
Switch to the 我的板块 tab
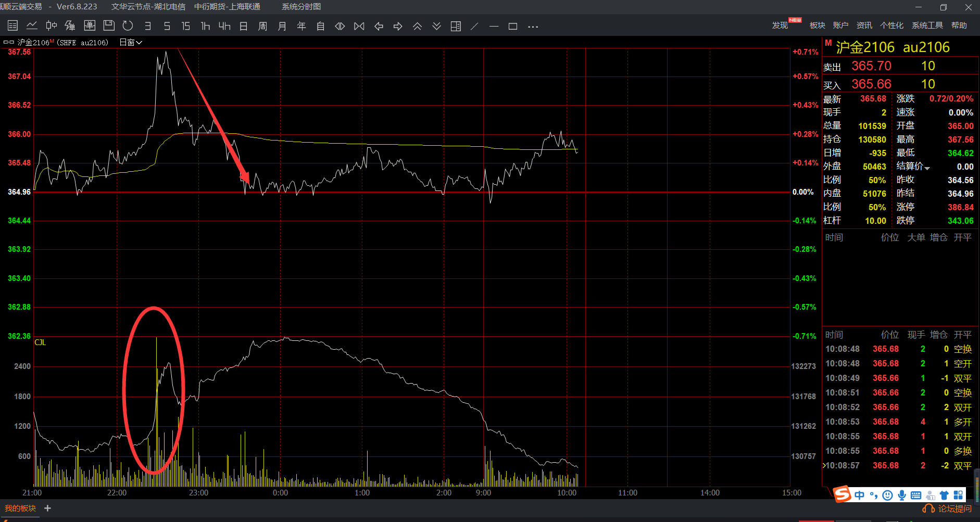(20, 508)
